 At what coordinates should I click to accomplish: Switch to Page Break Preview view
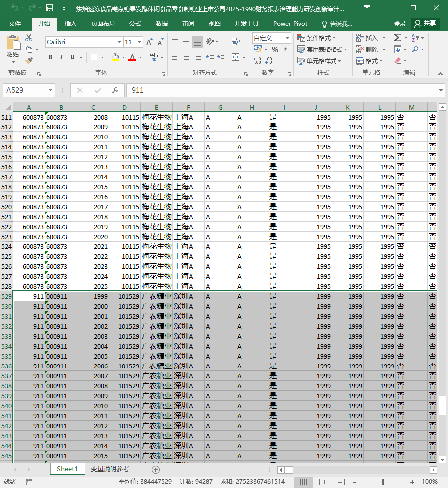point(341,482)
